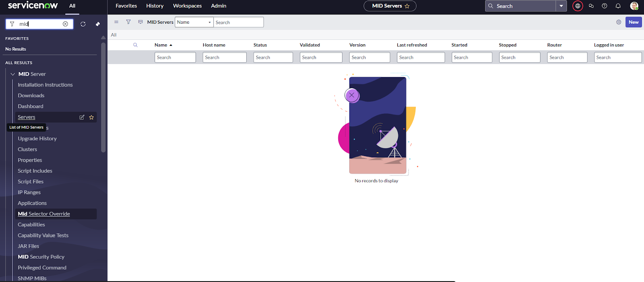Click the Version column search box
644x282 pixels.
pos(369,58)
